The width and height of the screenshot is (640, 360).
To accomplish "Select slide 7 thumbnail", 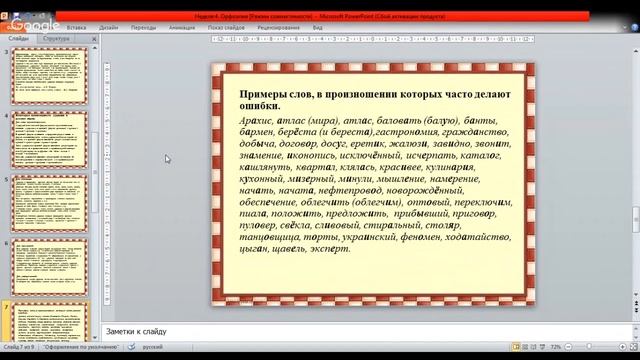I will click(49, 322).
